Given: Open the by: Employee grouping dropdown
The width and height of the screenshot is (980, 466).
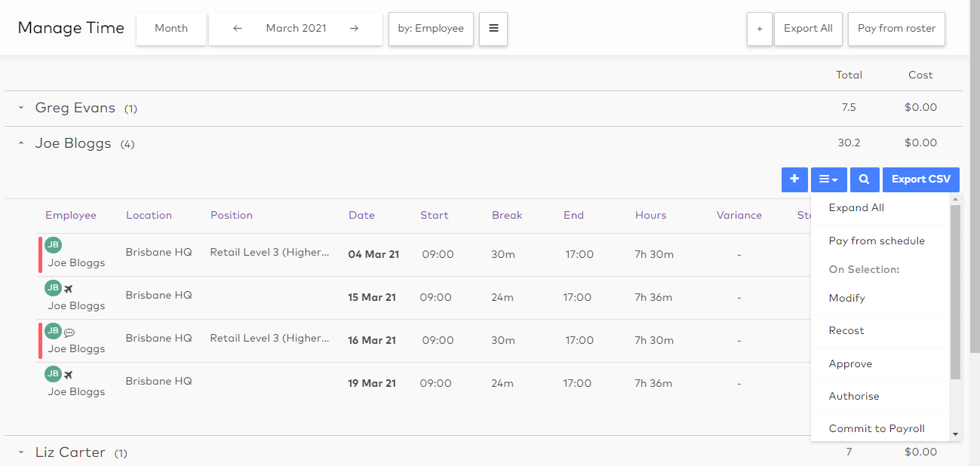Looking at the screenshot, I should pyautogui.click(x=431, y=29).
